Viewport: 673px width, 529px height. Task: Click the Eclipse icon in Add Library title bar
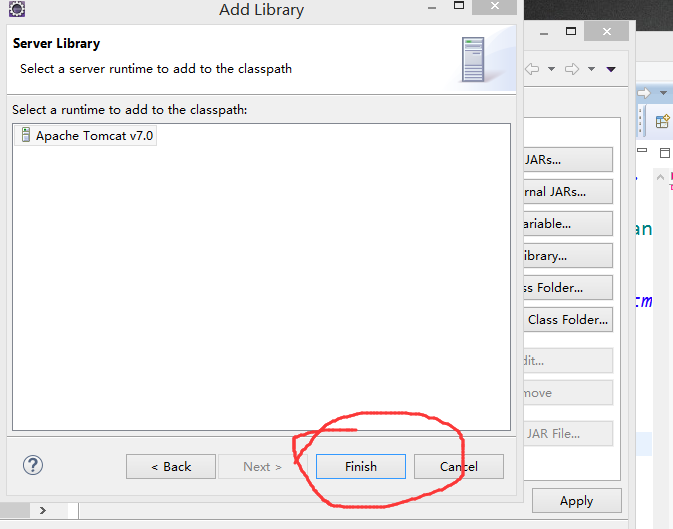17,9
